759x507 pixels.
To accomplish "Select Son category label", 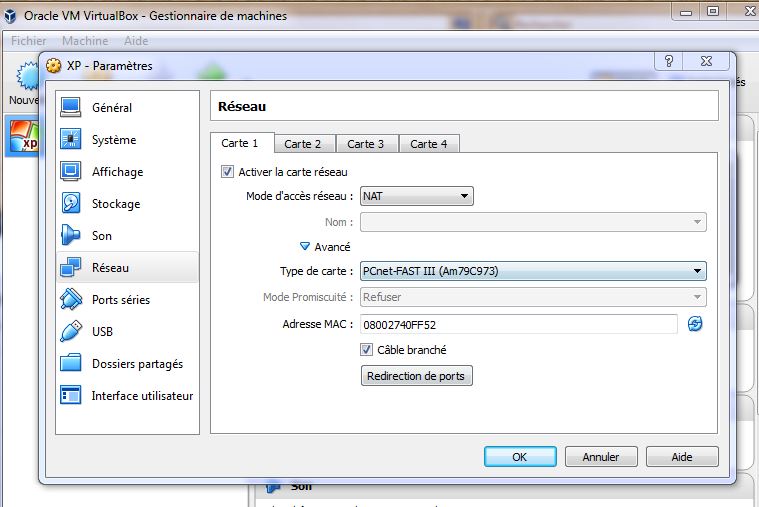I will coord(102,235).
